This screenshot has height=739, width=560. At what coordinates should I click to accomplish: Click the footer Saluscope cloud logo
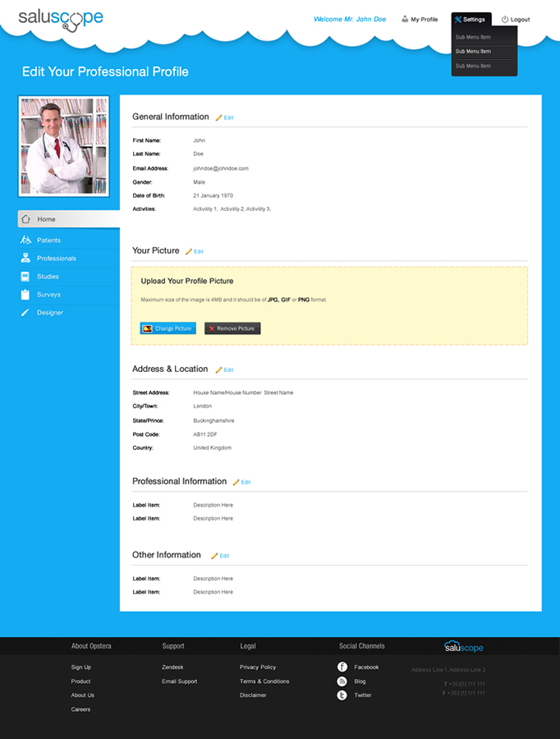click(x=464, y=646)
